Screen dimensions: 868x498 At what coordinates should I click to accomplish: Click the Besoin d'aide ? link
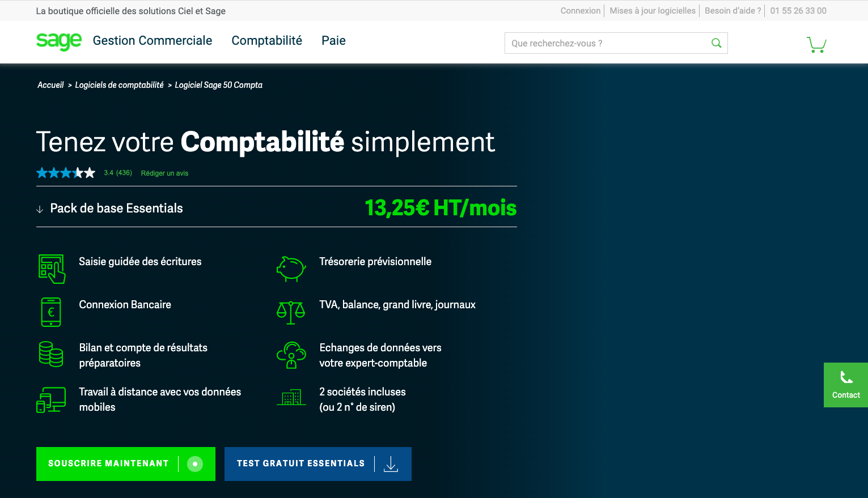coord(732,11)
